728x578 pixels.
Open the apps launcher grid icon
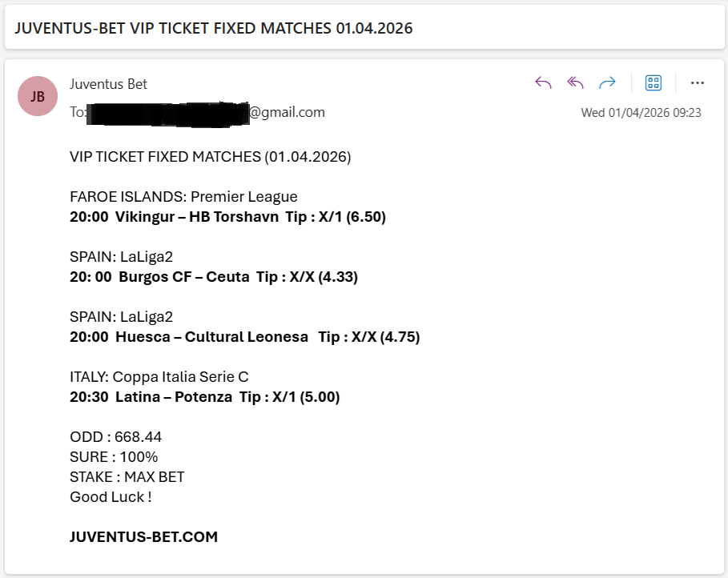pos(654,82)
